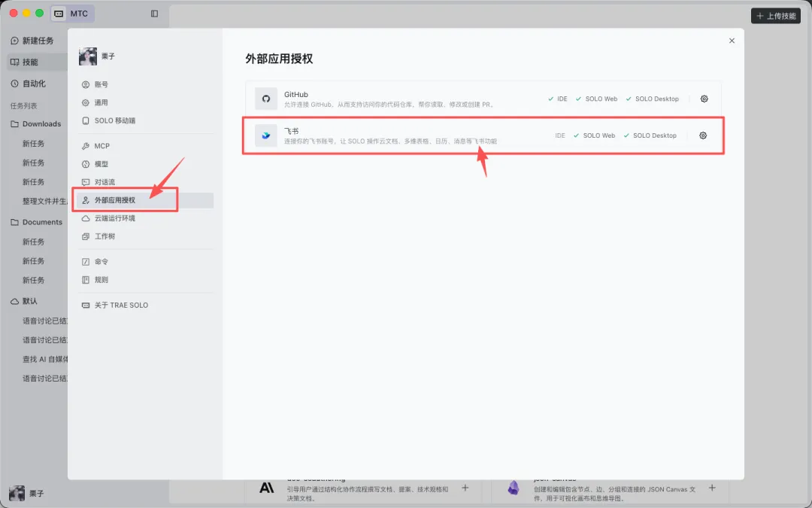The height and width of the screenshot is (508, 812).
Task: Open the MTC workspace switcher
Action: click(72, 14)
